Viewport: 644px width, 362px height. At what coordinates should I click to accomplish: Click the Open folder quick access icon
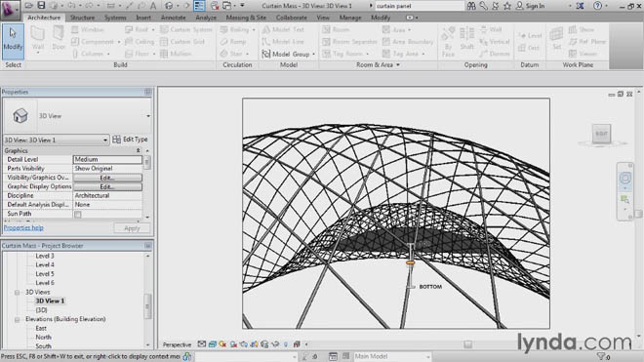click(x=28, y=6)
